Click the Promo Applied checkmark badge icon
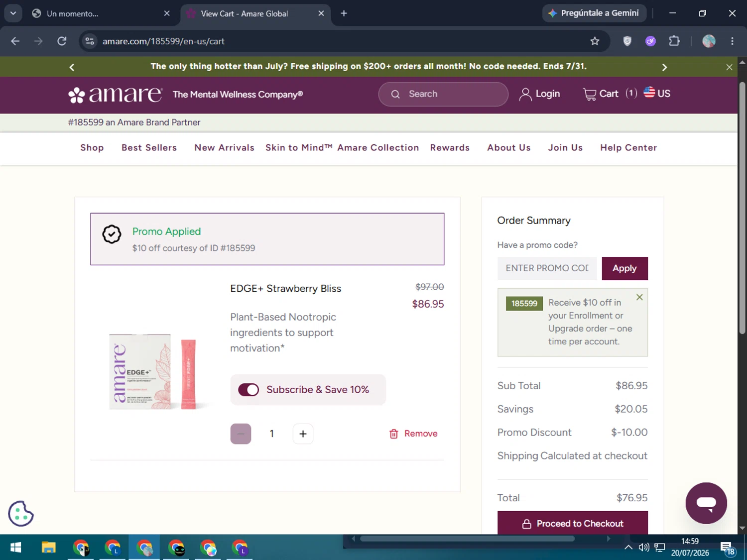The image size is (747, 560). coord(112,234)
